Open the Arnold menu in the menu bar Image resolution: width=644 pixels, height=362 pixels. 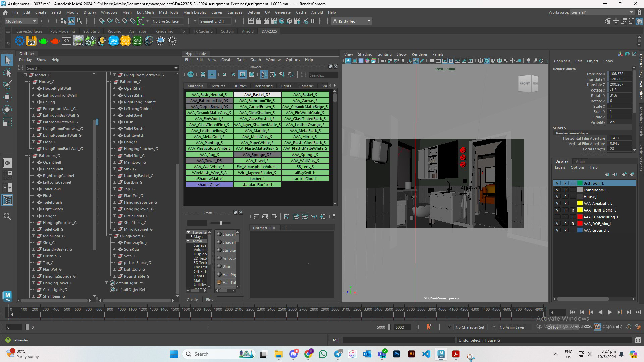[317, 12]
